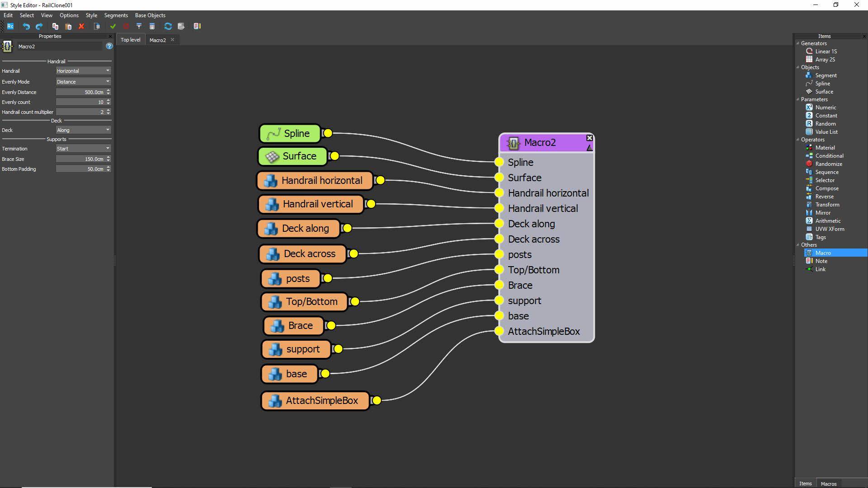
Task: Open the Handrail dropdown showing Horizontal
Action: click(x=83, y=71)
